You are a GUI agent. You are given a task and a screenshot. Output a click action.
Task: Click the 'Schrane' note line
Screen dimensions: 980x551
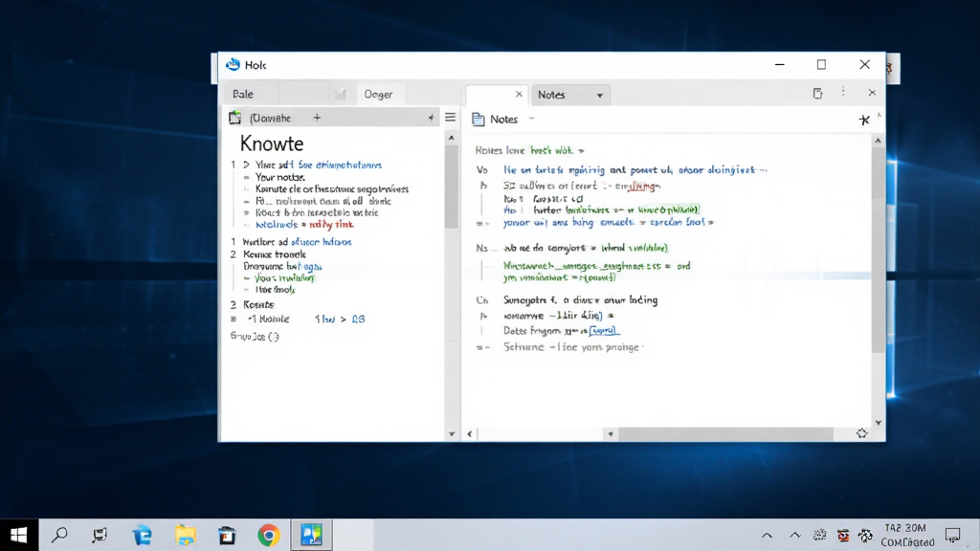pyautogui.click(x=572, y=347)
